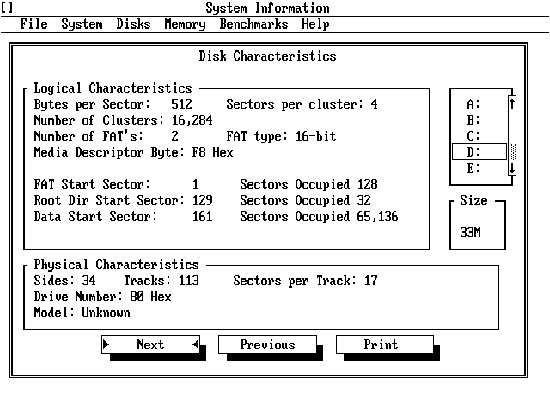Click the scroll up arrow in drive list

tap(512, 104)
